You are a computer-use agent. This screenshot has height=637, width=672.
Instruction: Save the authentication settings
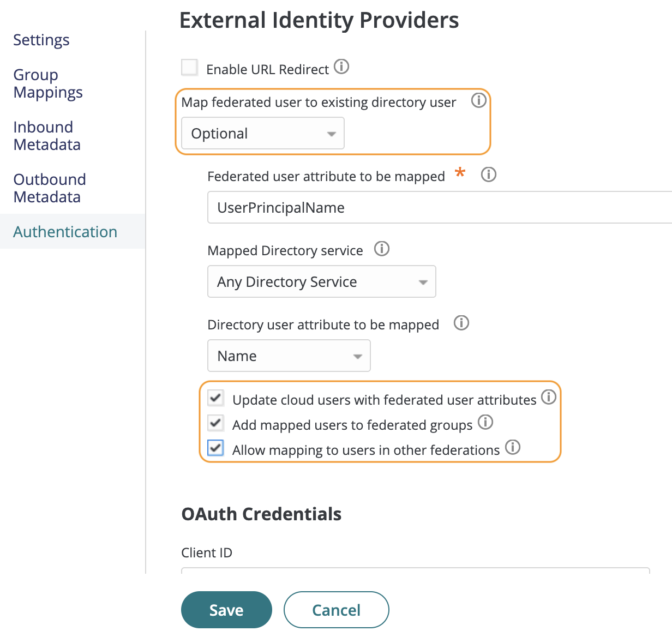click(x=226, y=610)
